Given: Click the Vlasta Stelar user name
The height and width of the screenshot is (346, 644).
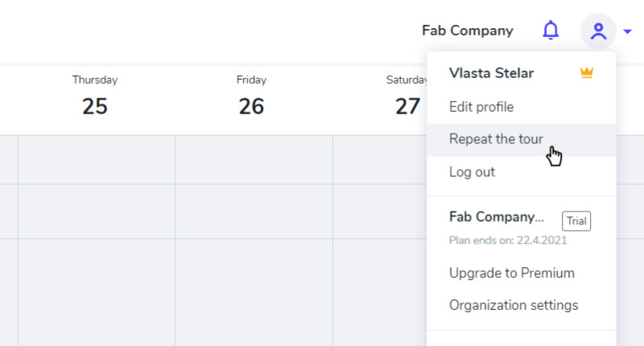Looking at the screenshot, I should [x=492, y=73].
